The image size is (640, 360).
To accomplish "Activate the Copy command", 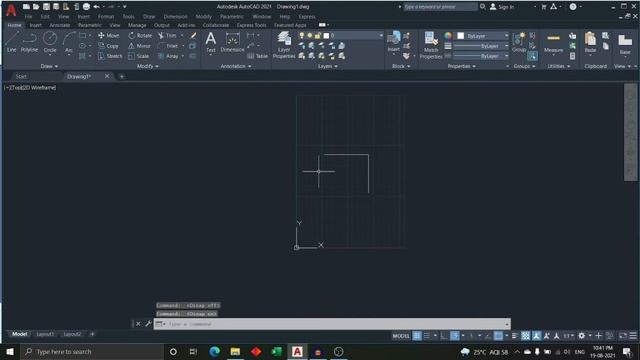I will tap(109, 46).
